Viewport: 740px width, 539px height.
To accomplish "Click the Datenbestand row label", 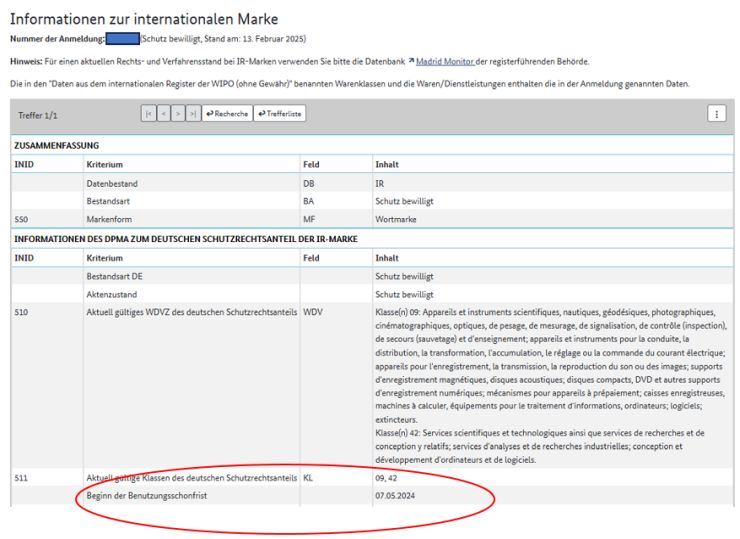I will coord(112,184).
